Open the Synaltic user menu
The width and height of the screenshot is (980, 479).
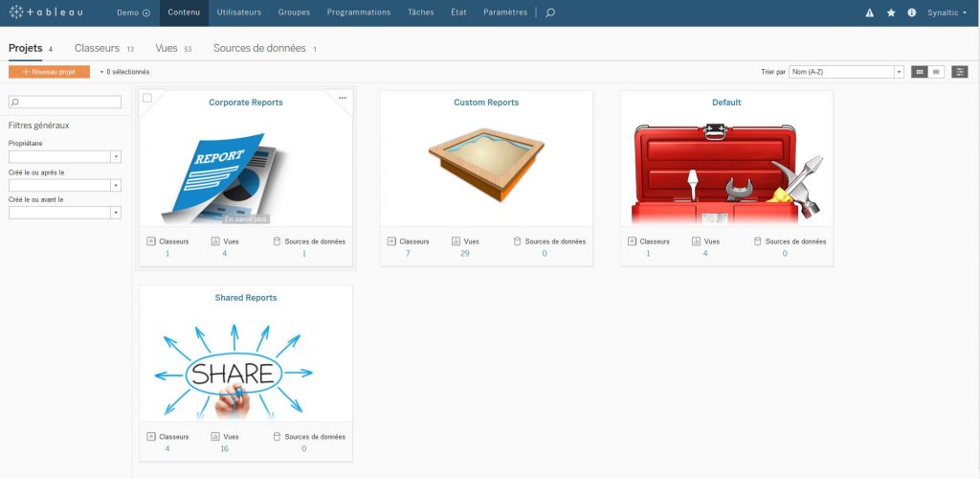coord(947,12)
